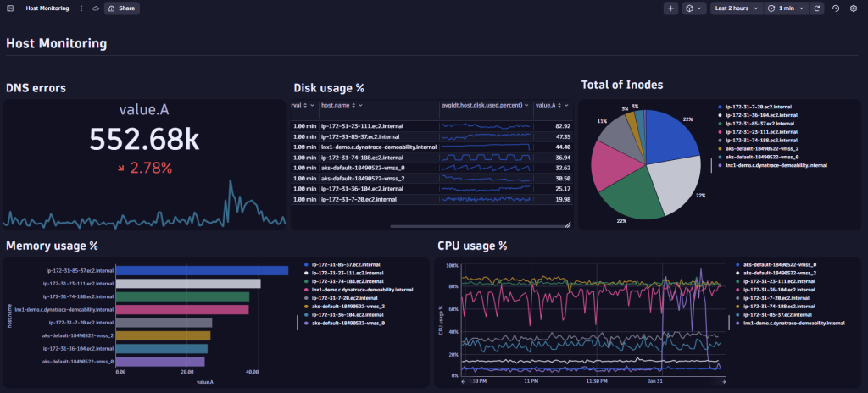The height and width of the screenshot is (393, 868).
Task: Click the blue ip-172-31-85-37 memory bar
Action: (x=202, y=271)
